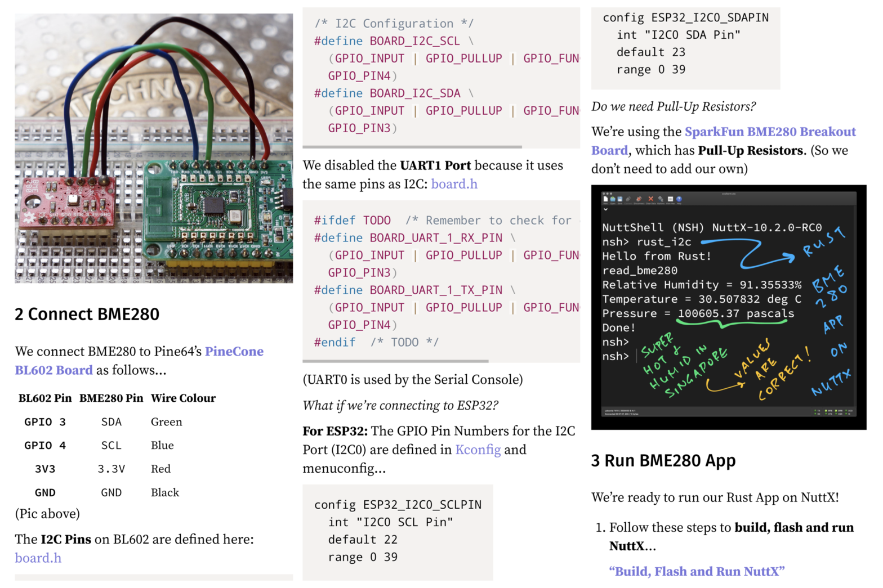Click the NuttShell terminal screenshot

pyautogui.click(x=729, y=307)
